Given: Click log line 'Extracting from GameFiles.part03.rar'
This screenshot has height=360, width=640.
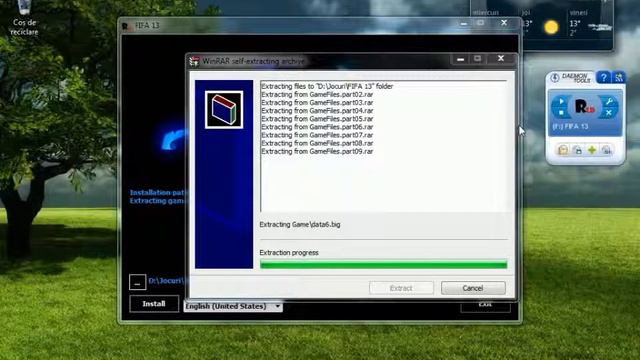Looking at the screenshot, I should [x=317, y=102].
